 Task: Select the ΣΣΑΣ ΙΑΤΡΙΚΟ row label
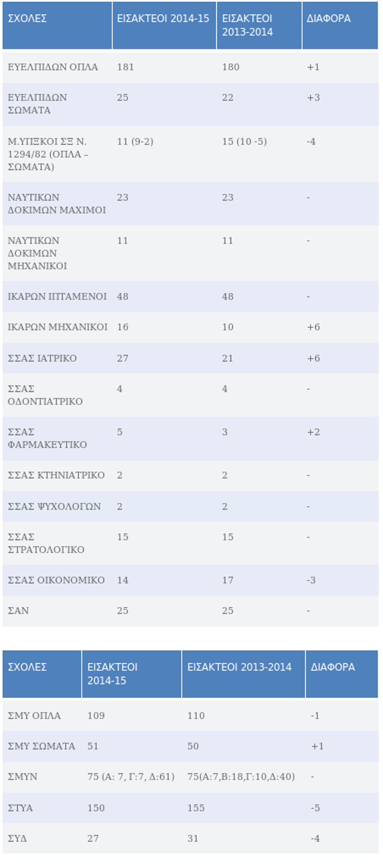coord(42,358)
